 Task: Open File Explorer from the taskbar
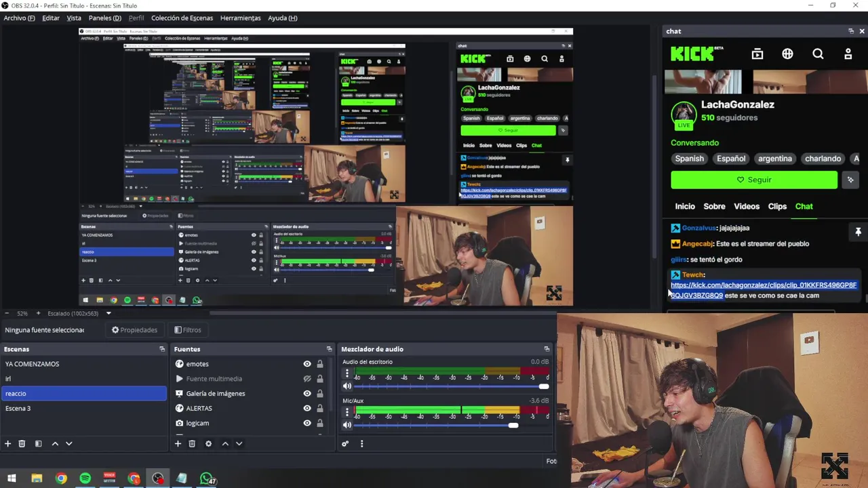tap(37, 479)
